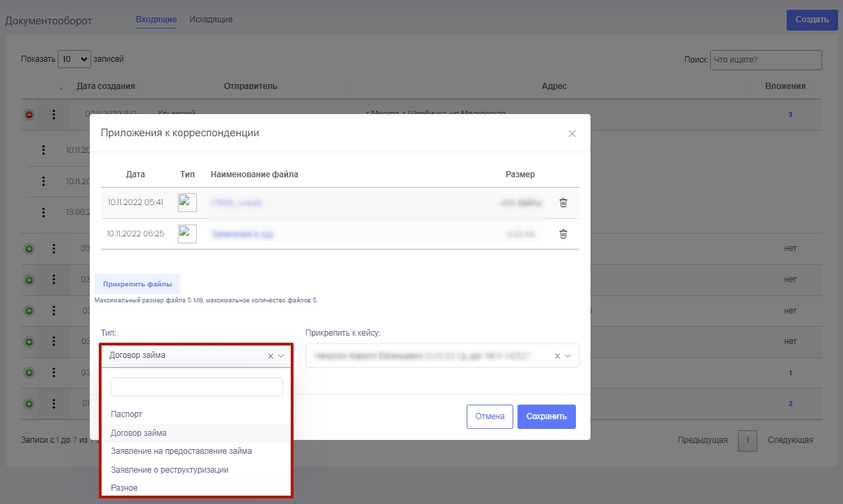Screen dimensions: 843x504
Task: Choose Заявление о реструктуризации option
Action: point(169,470)
